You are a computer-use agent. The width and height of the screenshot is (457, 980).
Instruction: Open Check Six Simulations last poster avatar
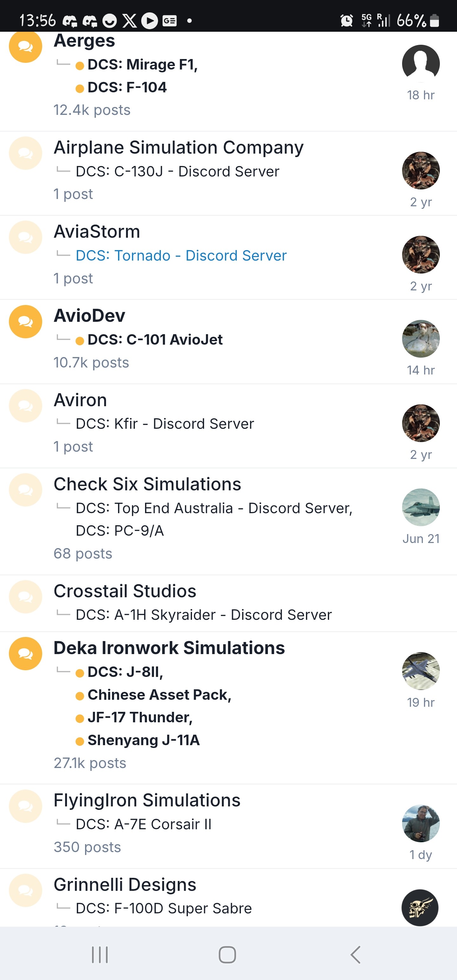(421, 507)
